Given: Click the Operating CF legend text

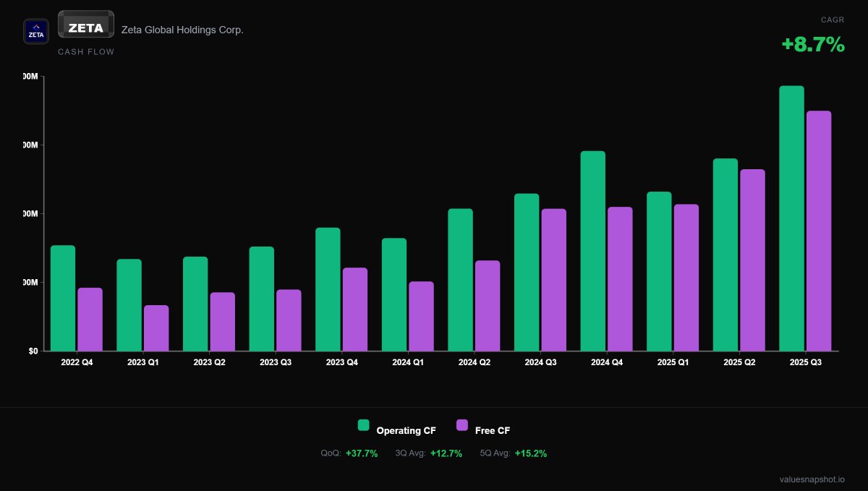Looking at the screenshot, I should click(405, 430).
